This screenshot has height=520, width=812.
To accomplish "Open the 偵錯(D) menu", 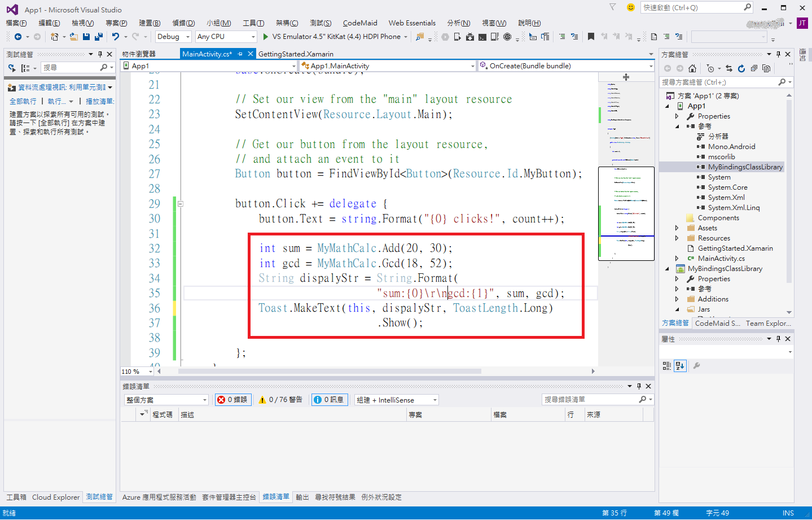I will (183, 23).
